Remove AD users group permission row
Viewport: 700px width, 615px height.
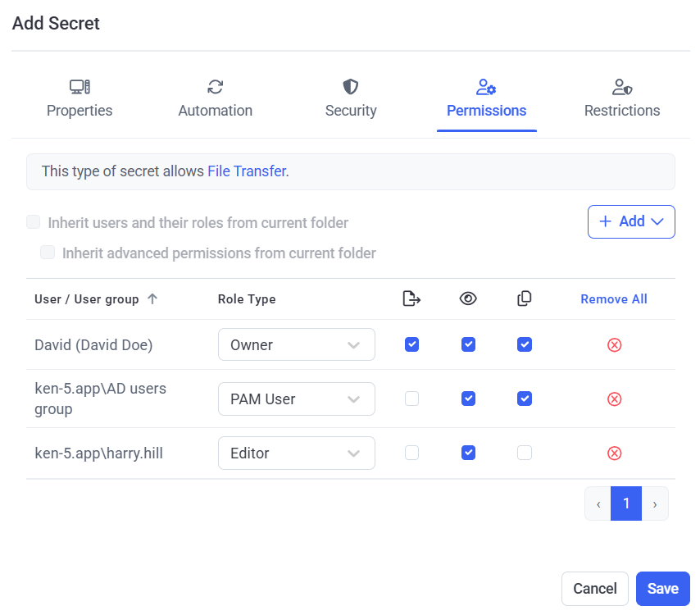pos(614,399)
